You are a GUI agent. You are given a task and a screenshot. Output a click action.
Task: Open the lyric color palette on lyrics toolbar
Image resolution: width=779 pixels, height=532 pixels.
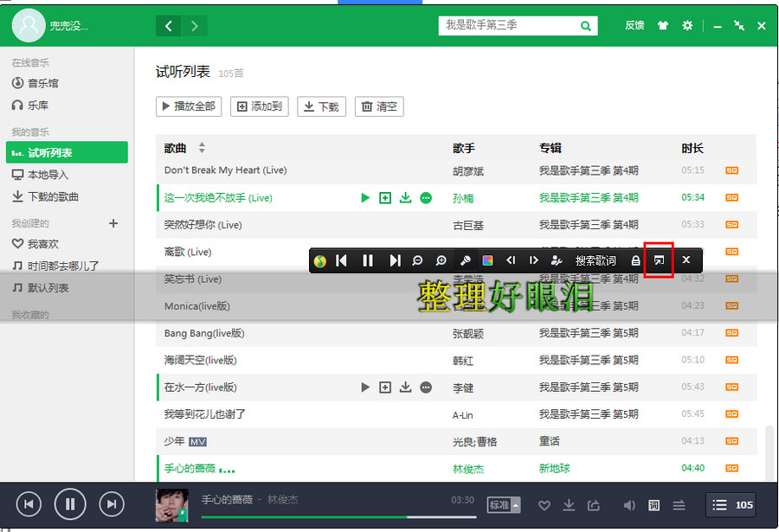point(486,260)
